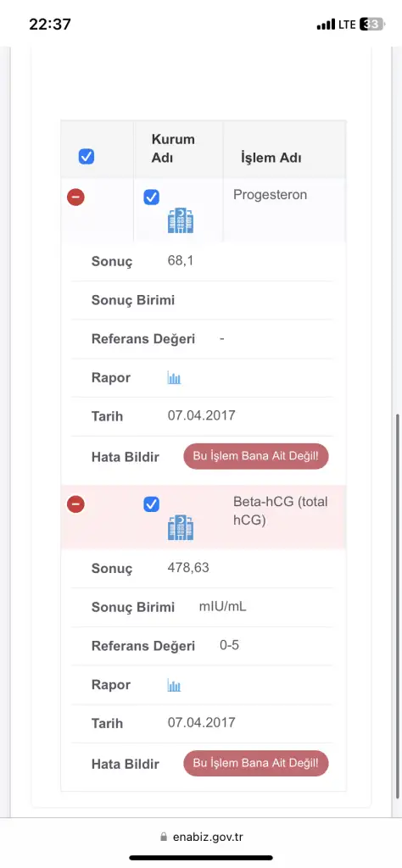Open Progesteron report chart icon

(175, 378)
